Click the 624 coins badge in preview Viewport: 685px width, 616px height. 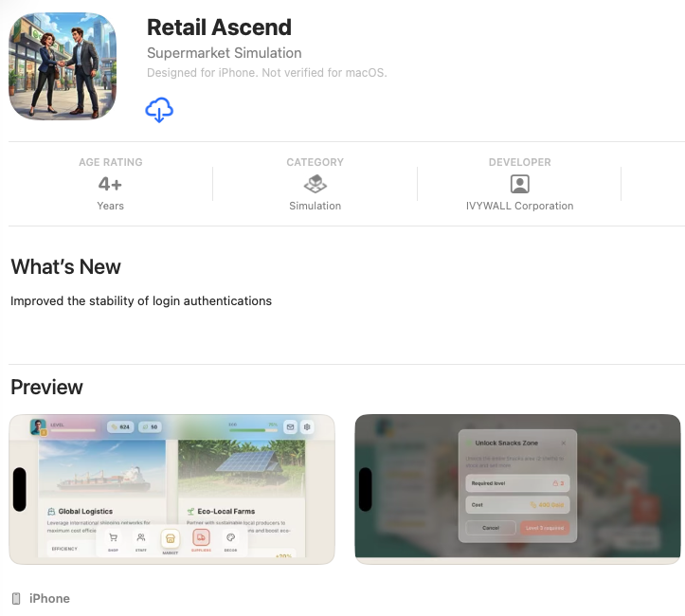[120, 426]
